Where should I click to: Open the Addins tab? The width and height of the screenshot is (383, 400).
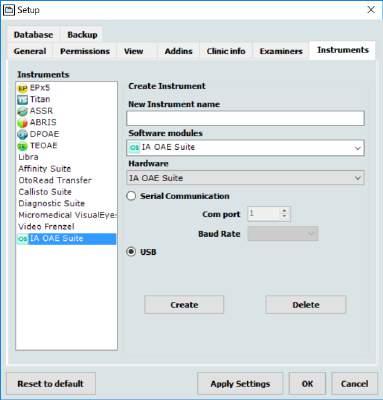click(178, 51)
